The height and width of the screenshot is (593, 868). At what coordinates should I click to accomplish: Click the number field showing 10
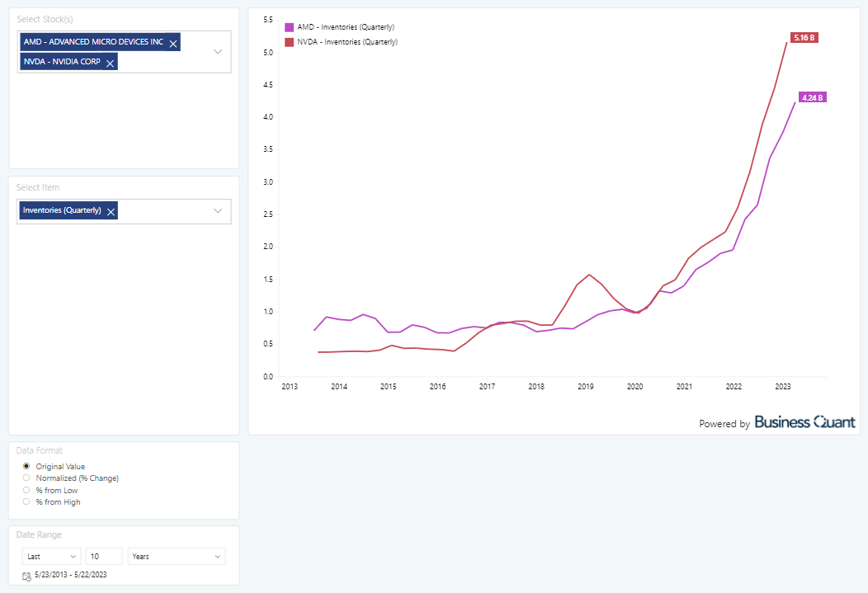point(103,557)
